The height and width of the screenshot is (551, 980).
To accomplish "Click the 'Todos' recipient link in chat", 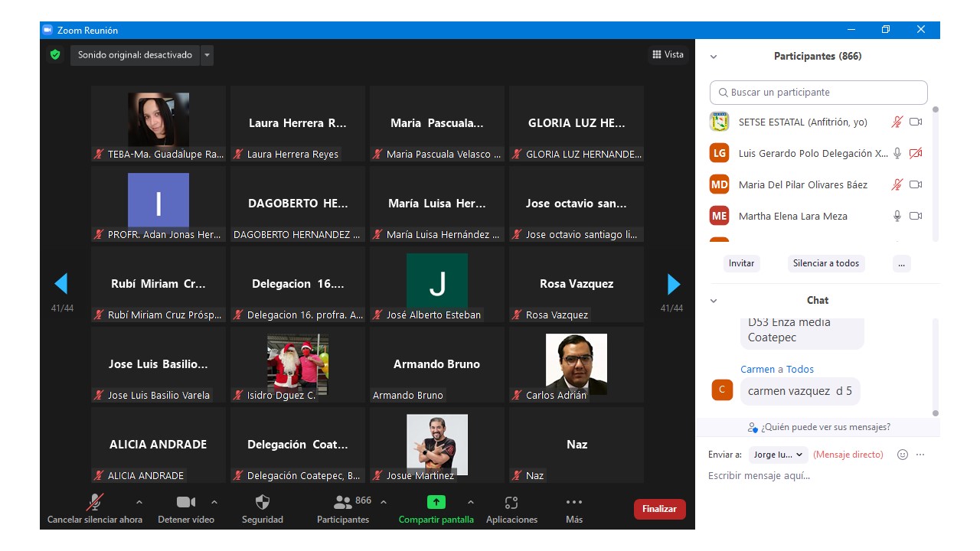I will (x=800, y=369).
